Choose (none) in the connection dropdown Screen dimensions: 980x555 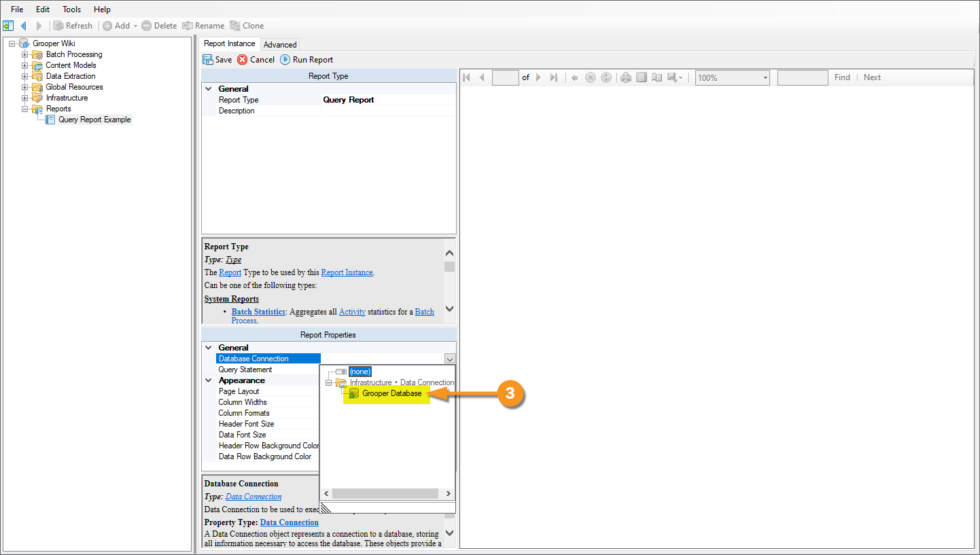coord(360,372)
